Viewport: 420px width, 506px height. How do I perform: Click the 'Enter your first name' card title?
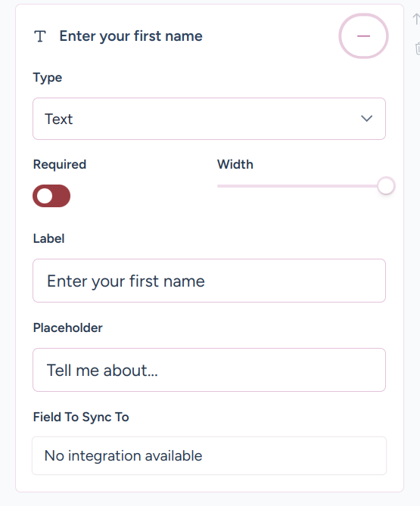pos(131,36)
